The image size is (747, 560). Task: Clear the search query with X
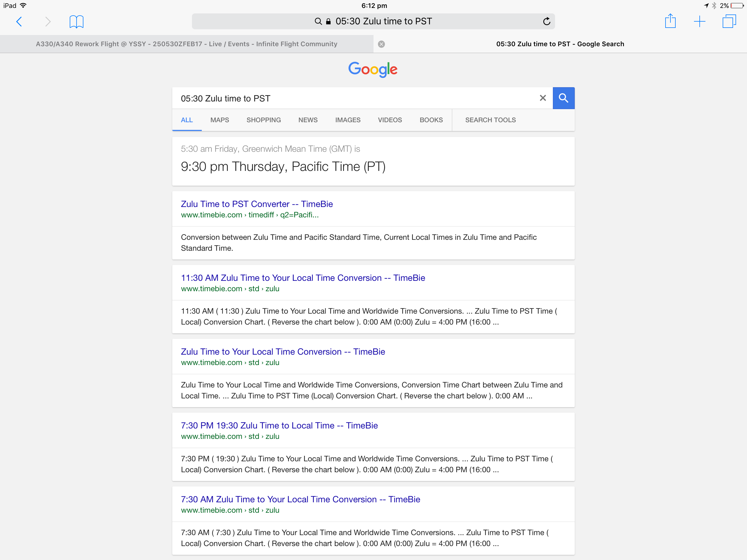[543, 98]
